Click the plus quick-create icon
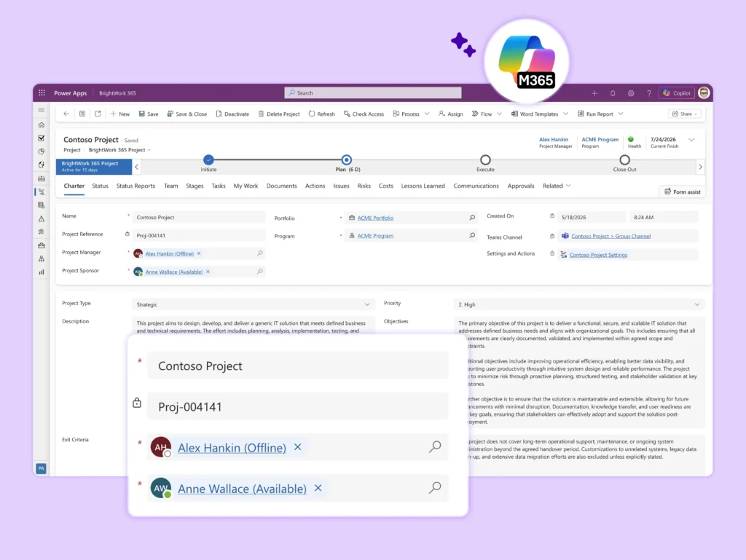746x560 pixels. click(x=594, y=93)
